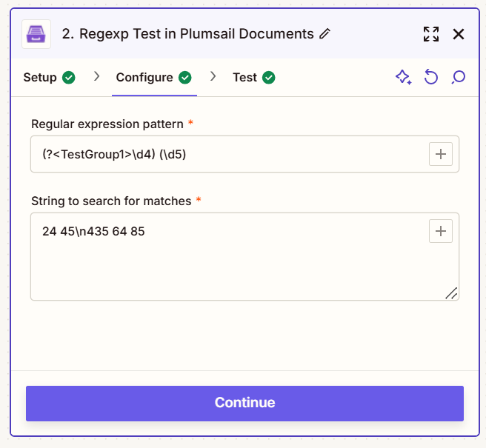The width and height of the screenshot is (486, 448).
Task: Click the undo/refresh arrow icon
Action: click(x=431, y=77)
